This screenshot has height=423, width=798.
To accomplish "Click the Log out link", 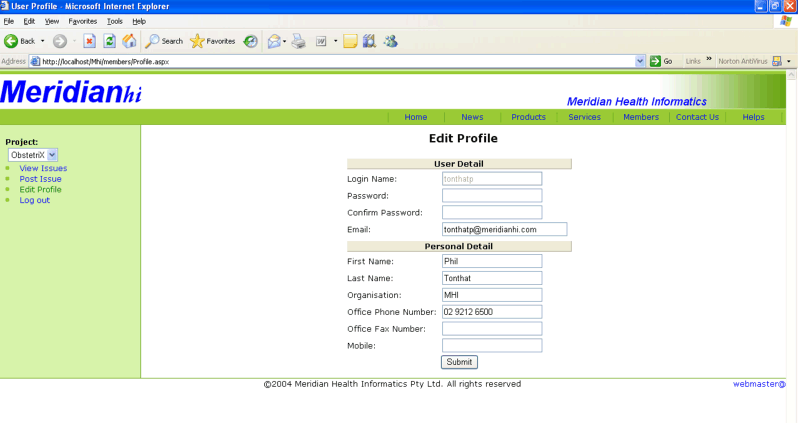I will tap(34, 200).
